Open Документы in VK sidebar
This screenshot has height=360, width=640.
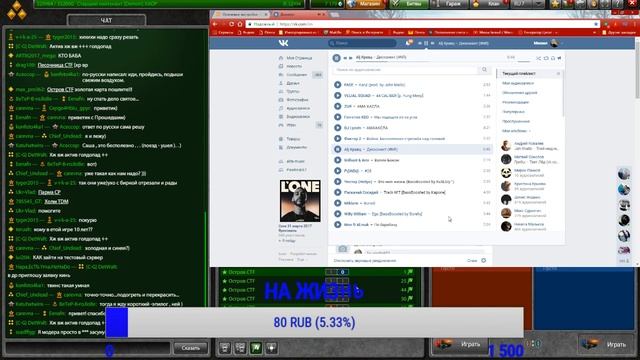296,147
